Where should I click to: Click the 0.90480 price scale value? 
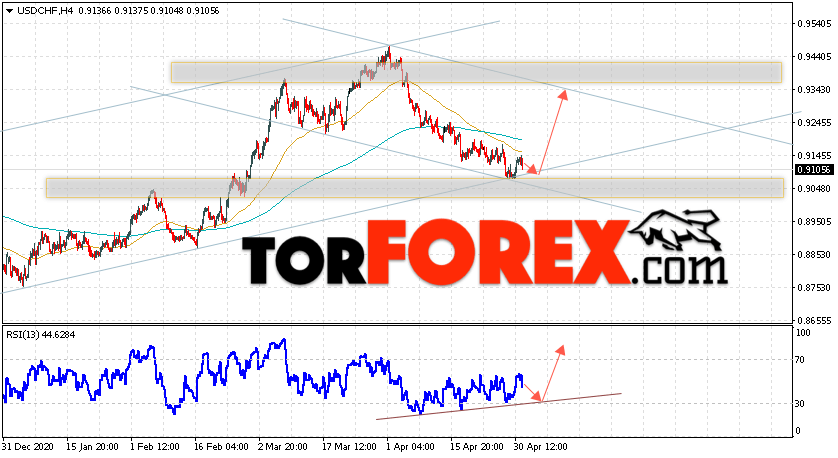click(x=814, y=188)
